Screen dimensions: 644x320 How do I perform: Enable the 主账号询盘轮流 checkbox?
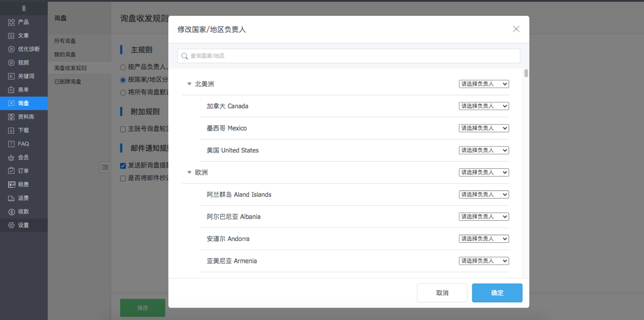123,129
